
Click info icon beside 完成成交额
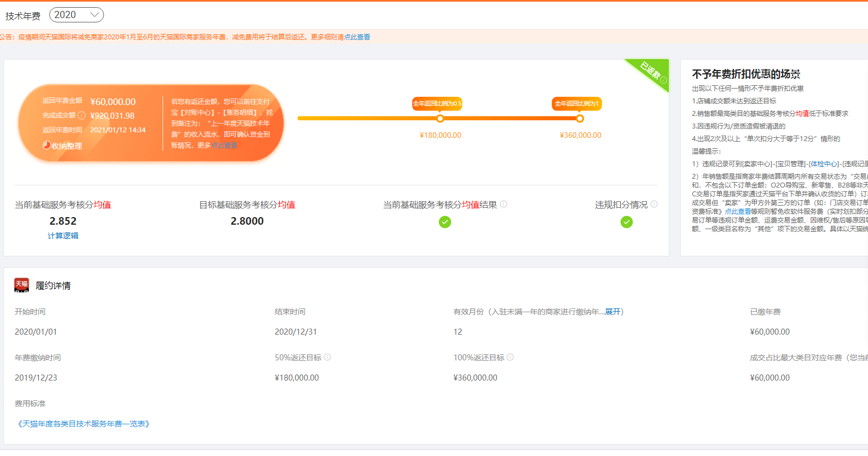[82, 115]
